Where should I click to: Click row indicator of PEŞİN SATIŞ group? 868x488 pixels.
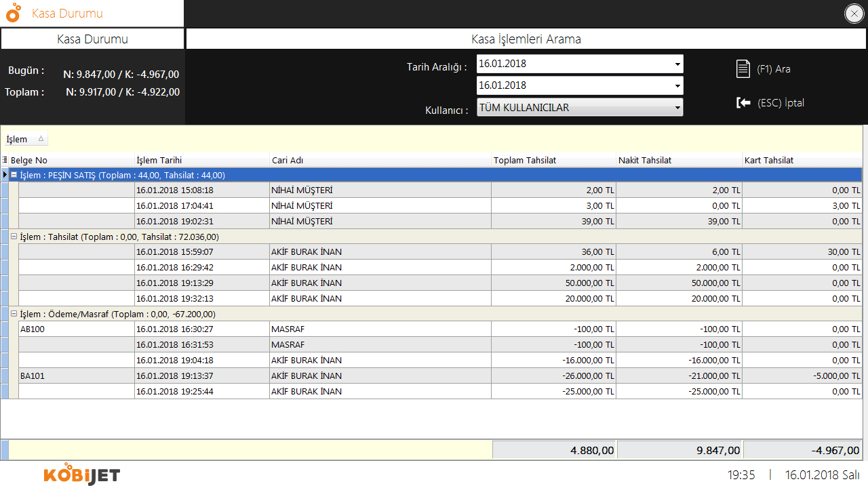pos(5,175)
